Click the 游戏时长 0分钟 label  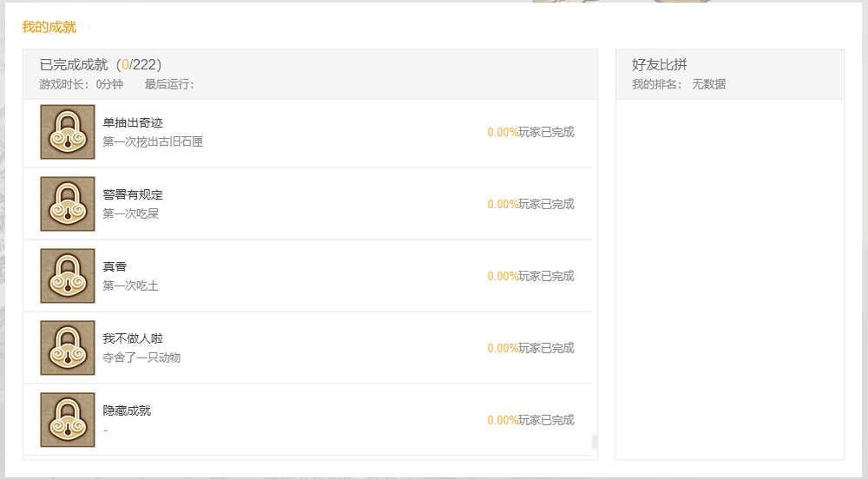tap(82, 84)
